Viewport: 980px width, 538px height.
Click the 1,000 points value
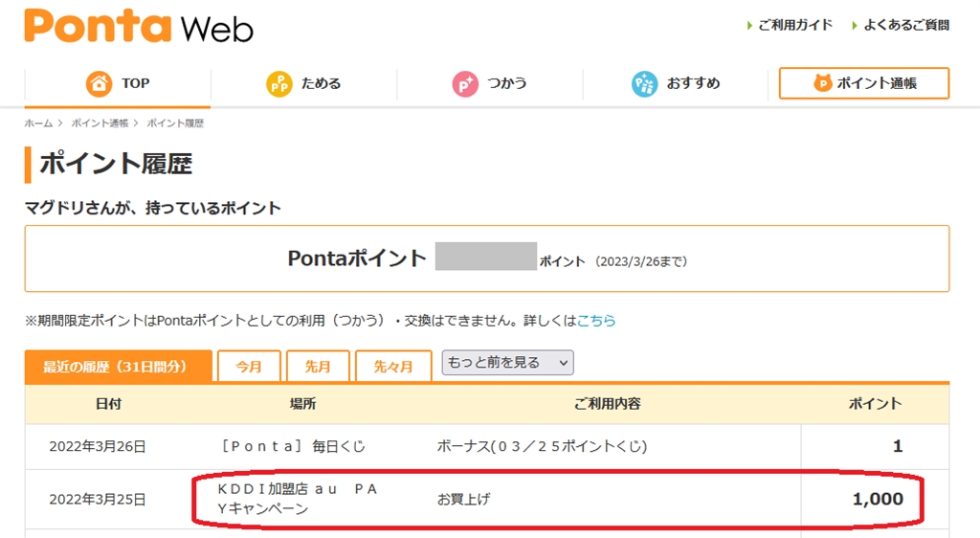pyautogui.click(x=878, y=499)
